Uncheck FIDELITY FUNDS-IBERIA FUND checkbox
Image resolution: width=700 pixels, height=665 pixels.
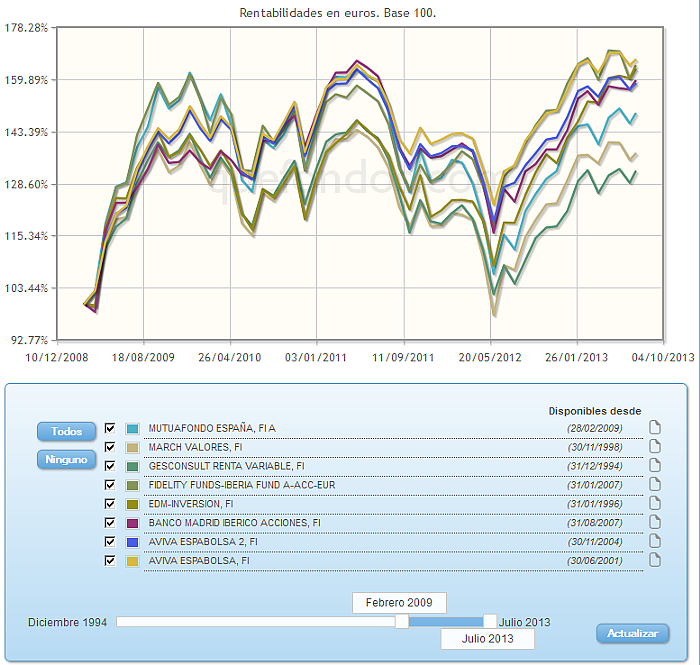pos(110,485)
